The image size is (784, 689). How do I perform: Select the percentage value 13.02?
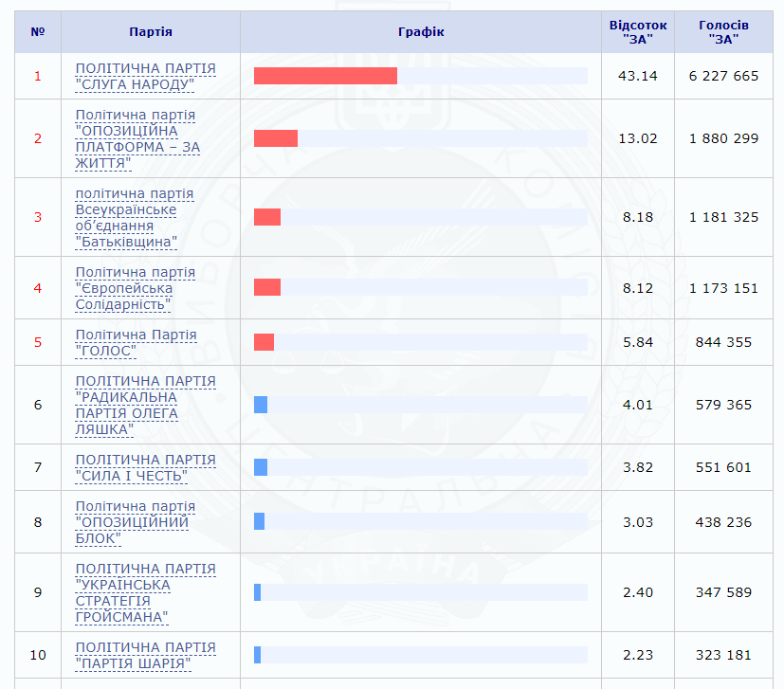tap(638, 138)
